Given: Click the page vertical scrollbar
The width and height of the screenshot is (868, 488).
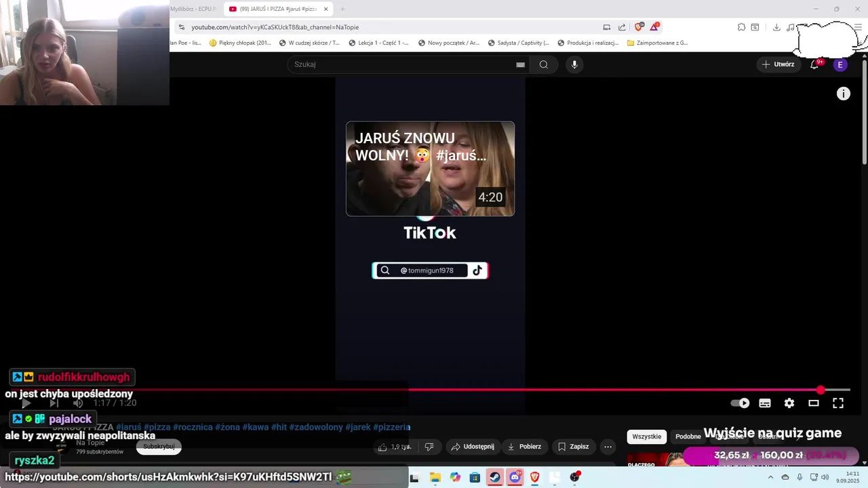Looking at the screenshot, I should pos(864,112).
